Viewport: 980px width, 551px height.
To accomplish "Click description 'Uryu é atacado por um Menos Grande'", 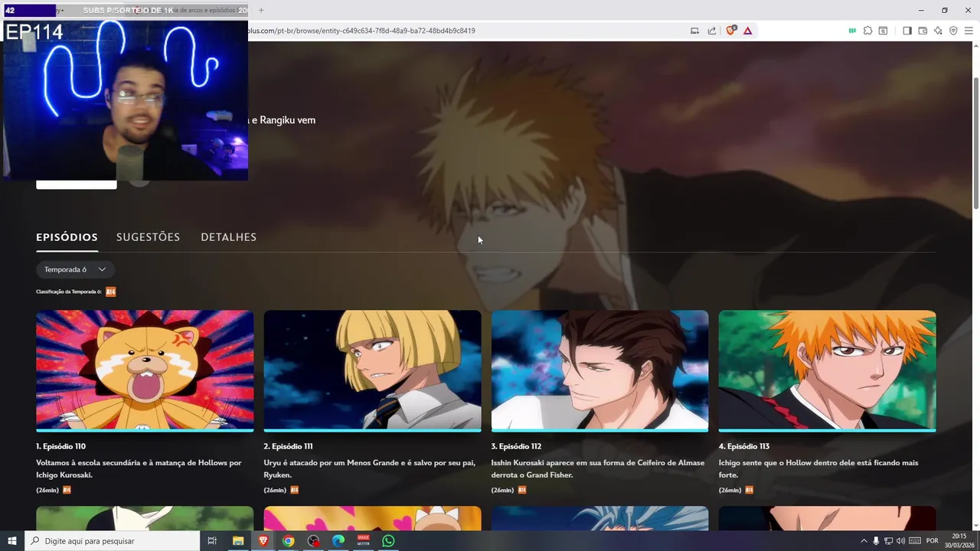I will click(x=369, y=469).
